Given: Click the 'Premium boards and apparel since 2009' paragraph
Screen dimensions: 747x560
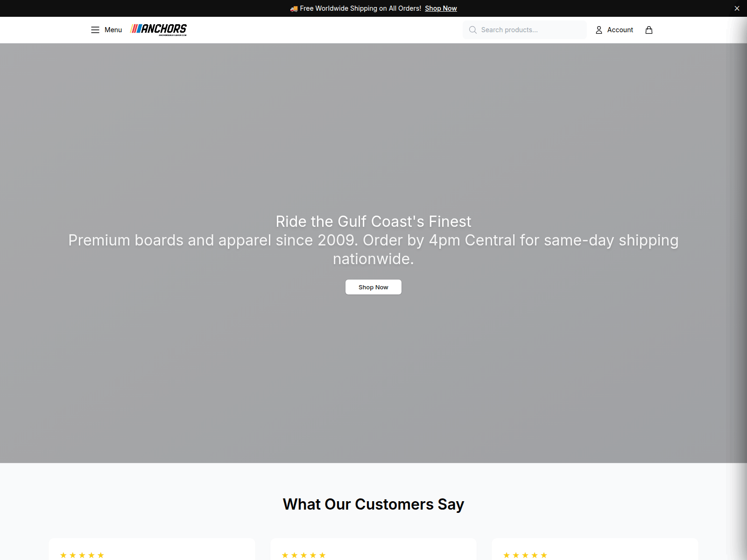Looking at the screenshot, I should coord(373,249).
